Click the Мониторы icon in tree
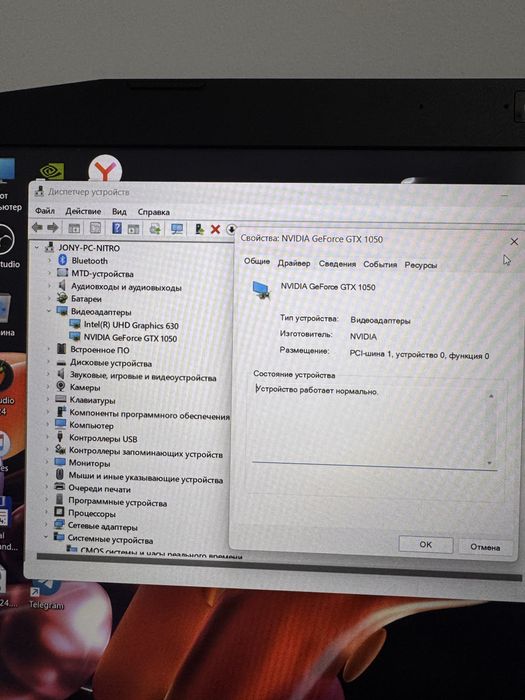 60,462
